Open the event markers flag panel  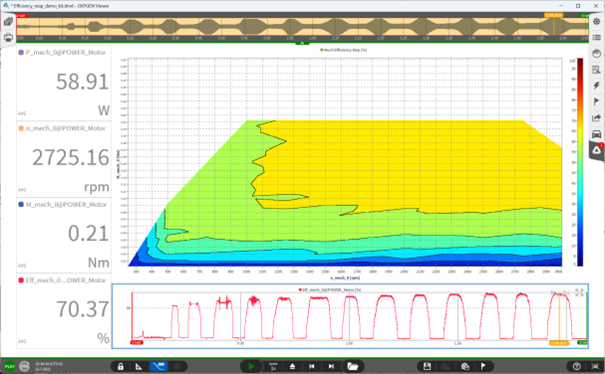(597, 102)
